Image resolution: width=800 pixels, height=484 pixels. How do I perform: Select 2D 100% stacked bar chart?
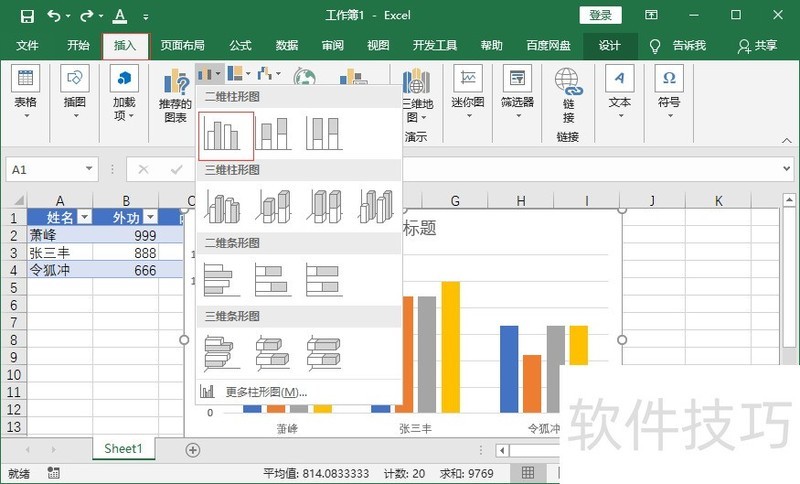pos(324,279)
